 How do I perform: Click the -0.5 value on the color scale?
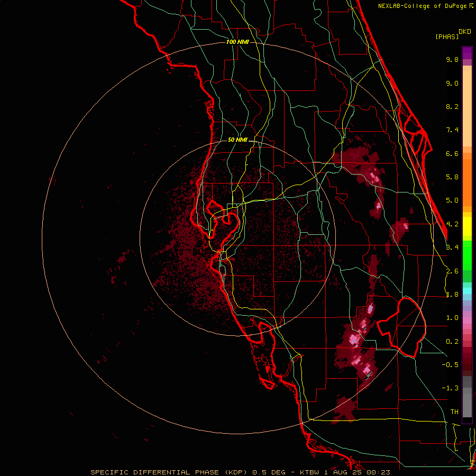click(450, 365)
